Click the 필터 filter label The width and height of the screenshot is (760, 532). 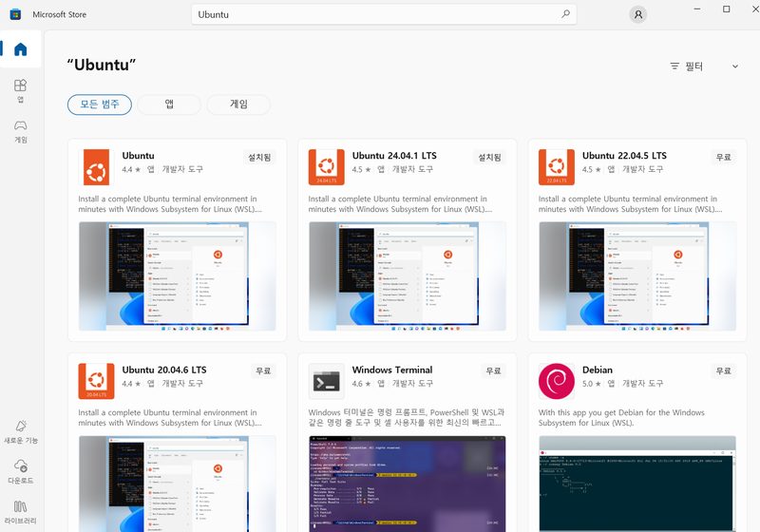(694, 66)
